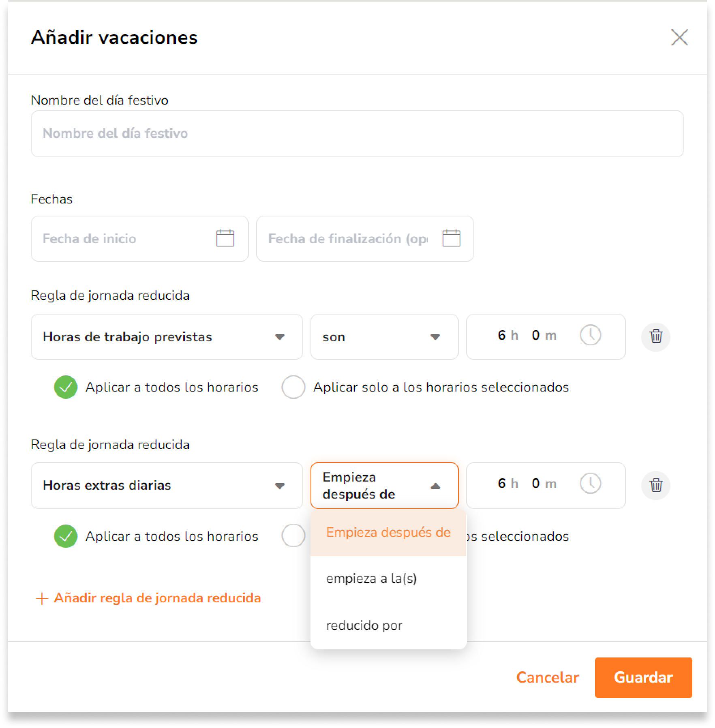Collapse the 'Empieza después de' dropdown

click(x=384, y=486)
